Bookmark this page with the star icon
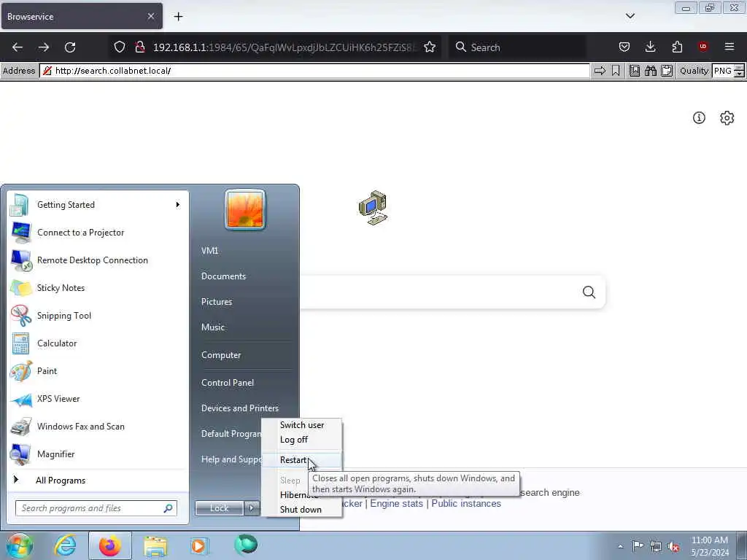This screenshot has width=747, height=560. [430, 47]
